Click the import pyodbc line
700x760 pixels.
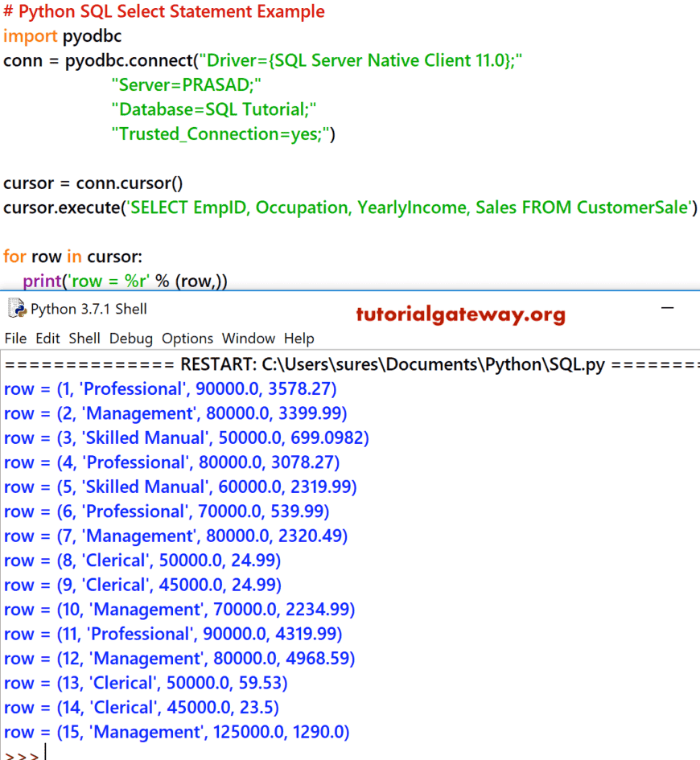click(x=63, y=35)
